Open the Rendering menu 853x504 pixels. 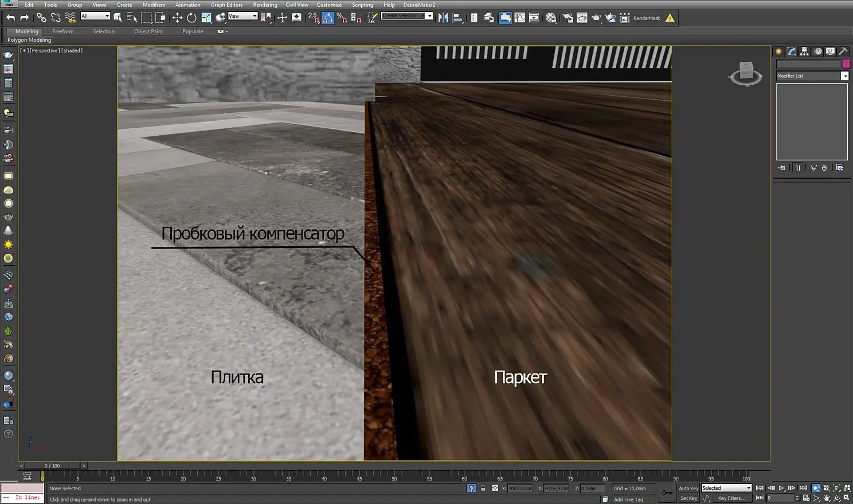click(x=265, y=5)
